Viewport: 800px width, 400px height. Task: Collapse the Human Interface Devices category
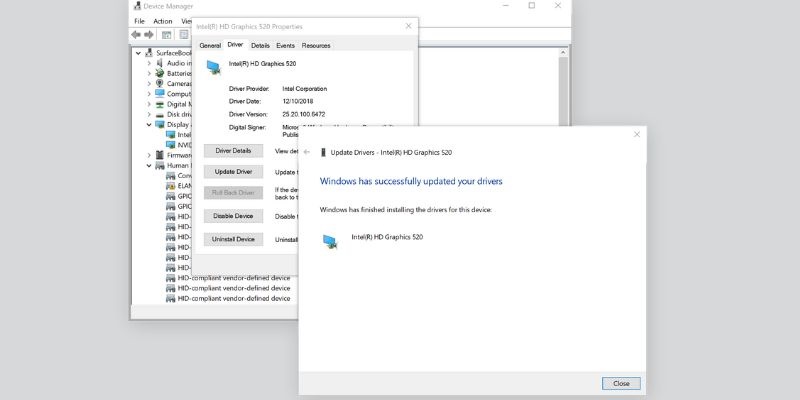[149, 165]
